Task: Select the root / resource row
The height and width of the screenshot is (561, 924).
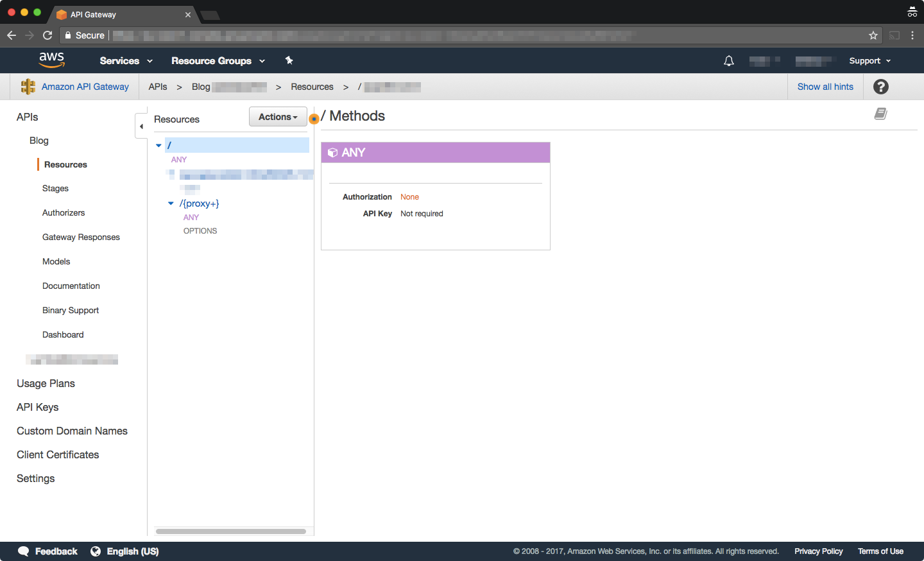Action: (x=237, y=145)
